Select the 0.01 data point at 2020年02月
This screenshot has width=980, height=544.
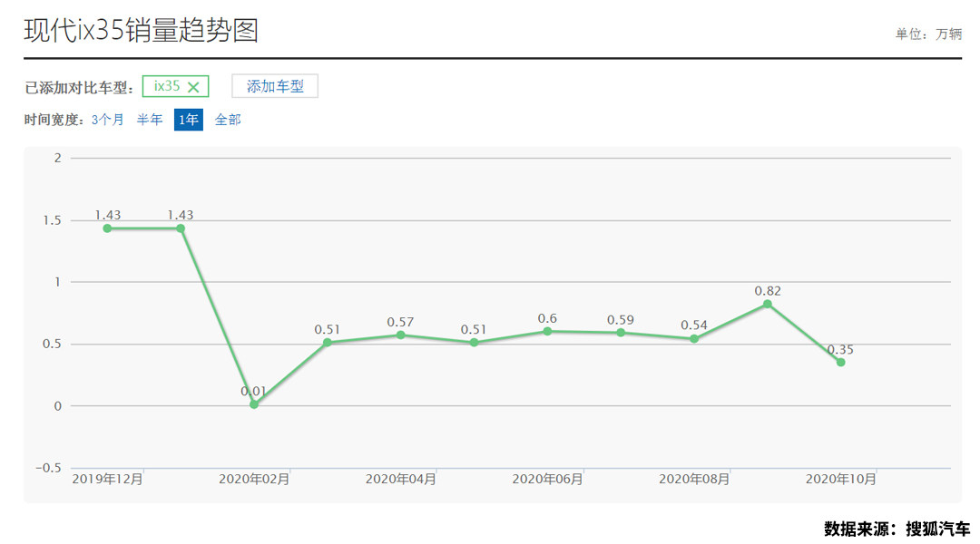(x=254, y=404)
